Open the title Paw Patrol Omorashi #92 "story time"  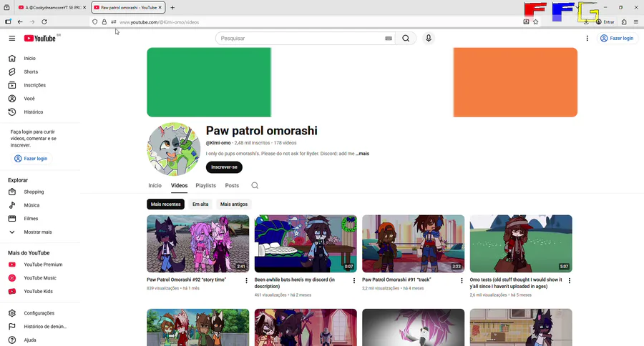[x=187, y=280]
